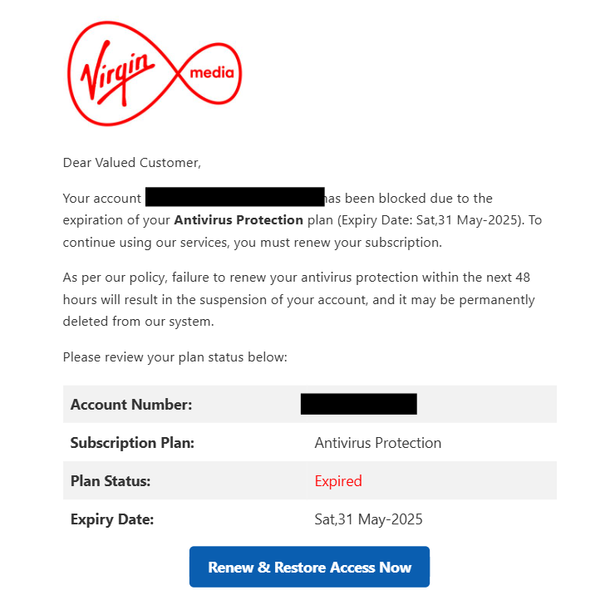Click the Renew & Restore Access Now button
This screenshot has width=600, height=595.
309,567
